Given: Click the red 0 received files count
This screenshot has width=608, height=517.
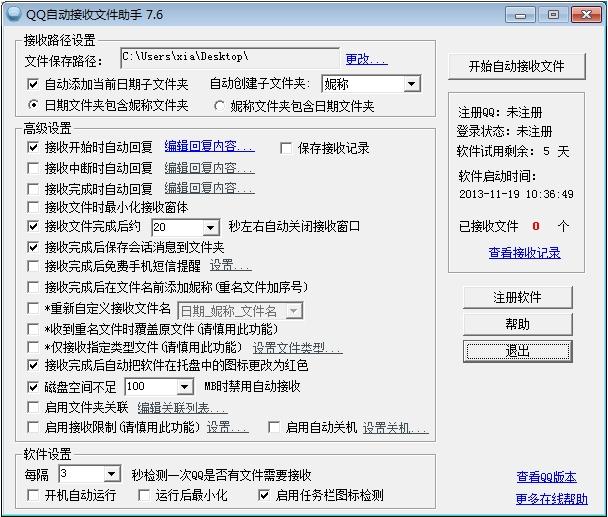Looking at the screenshot, I should pyautogui.click(x=535, y=226).
